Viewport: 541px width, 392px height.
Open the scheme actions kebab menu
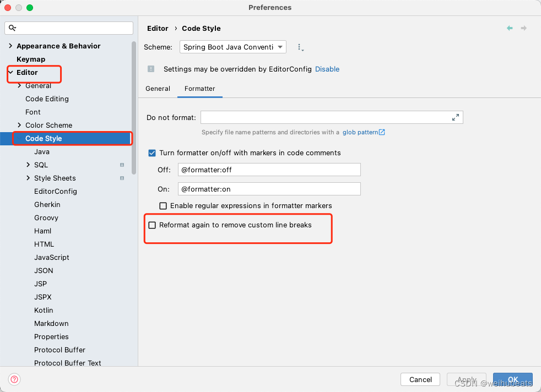pyautogui.click(x=300, y=47)
